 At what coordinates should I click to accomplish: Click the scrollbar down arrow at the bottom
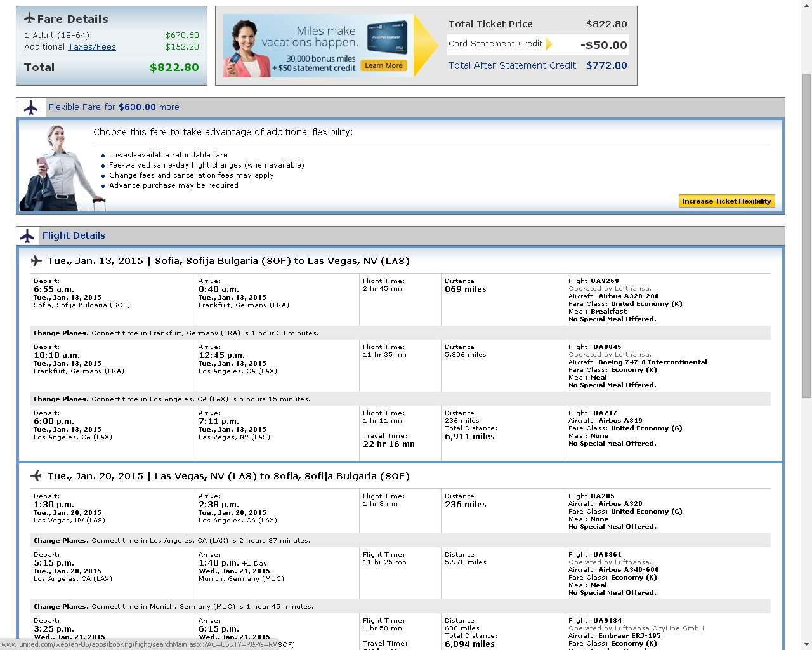[x=806, y=645]
